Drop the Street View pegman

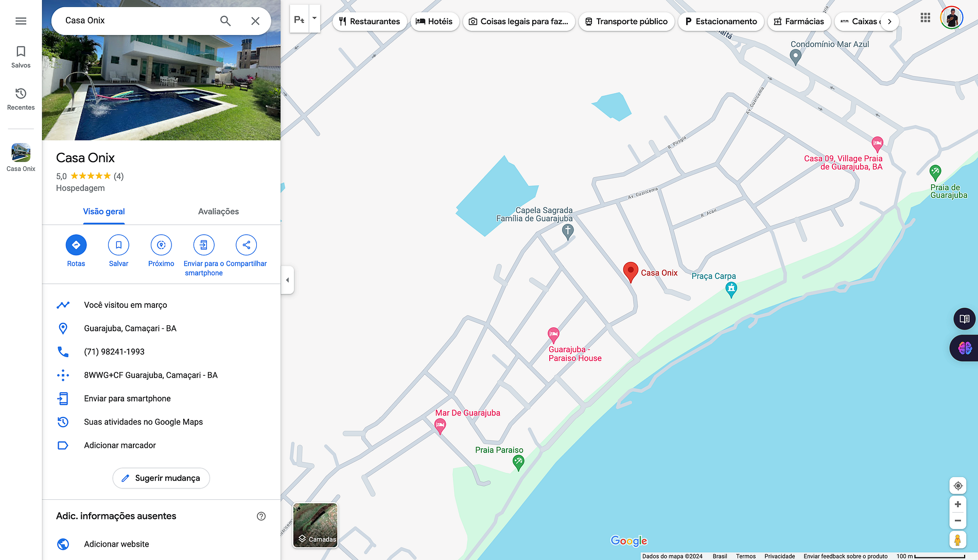tap(957, 540)
